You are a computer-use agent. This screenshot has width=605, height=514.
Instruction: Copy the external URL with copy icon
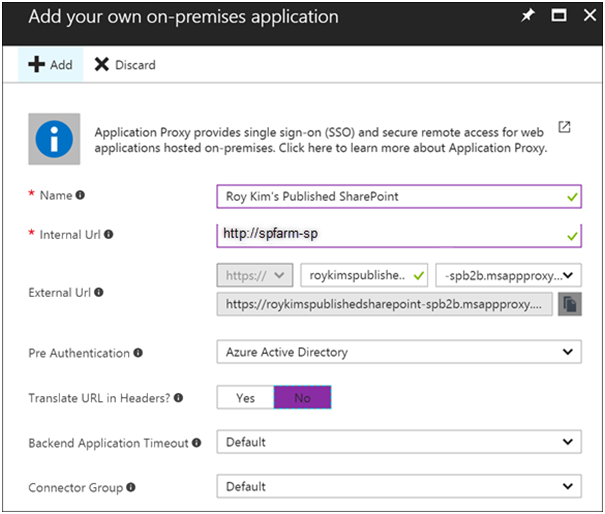pyautogui.click(x=570, y=304)
